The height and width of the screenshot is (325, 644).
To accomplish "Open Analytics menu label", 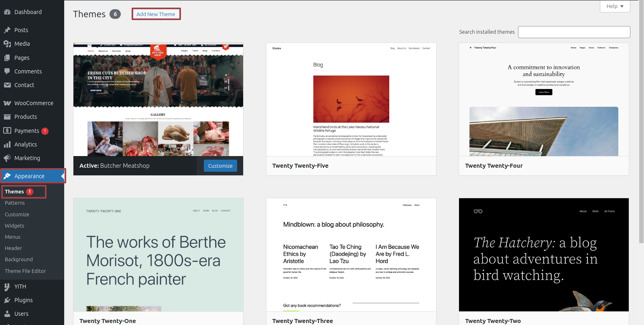I will pos(26,144).
